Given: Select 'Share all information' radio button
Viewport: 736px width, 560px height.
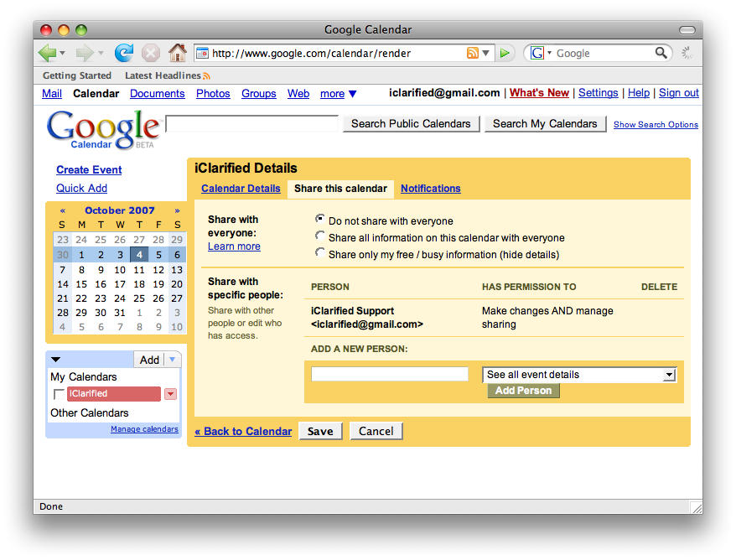Looking at the screenshot, I should pyautogui.click(x=320, y=236).
